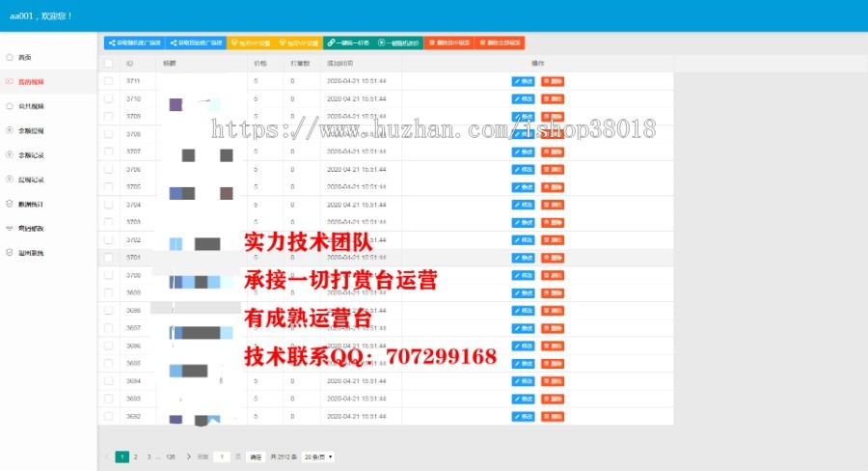
Task: Click the page number jump input field
Action: (222, 457)
